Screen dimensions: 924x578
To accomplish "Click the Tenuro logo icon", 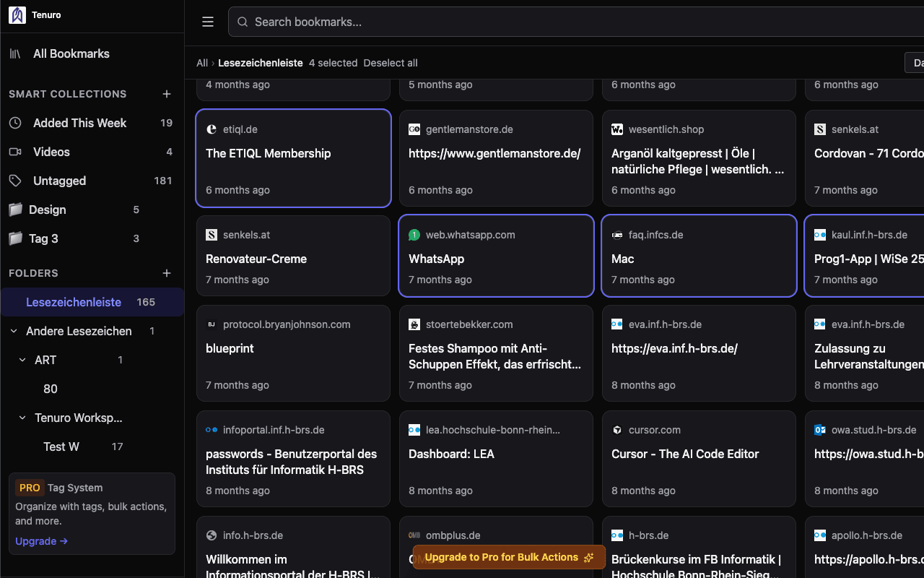I will tap(17, 15).
